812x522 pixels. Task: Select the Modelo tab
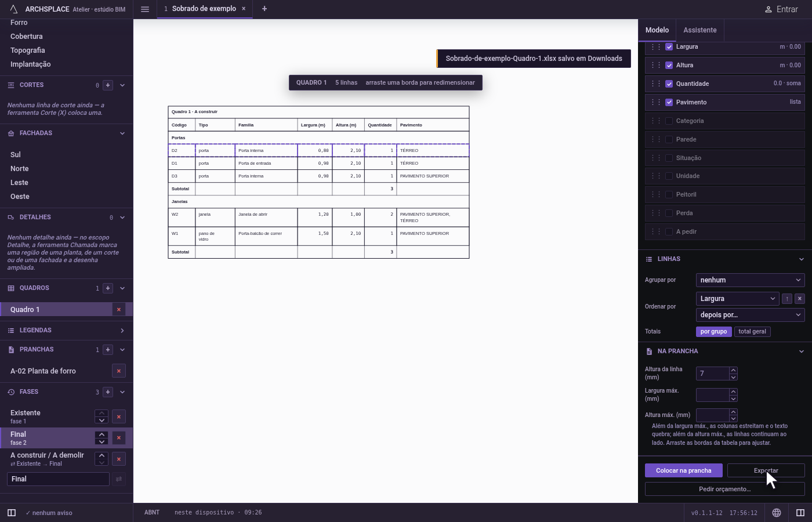[x=657, y=30]
